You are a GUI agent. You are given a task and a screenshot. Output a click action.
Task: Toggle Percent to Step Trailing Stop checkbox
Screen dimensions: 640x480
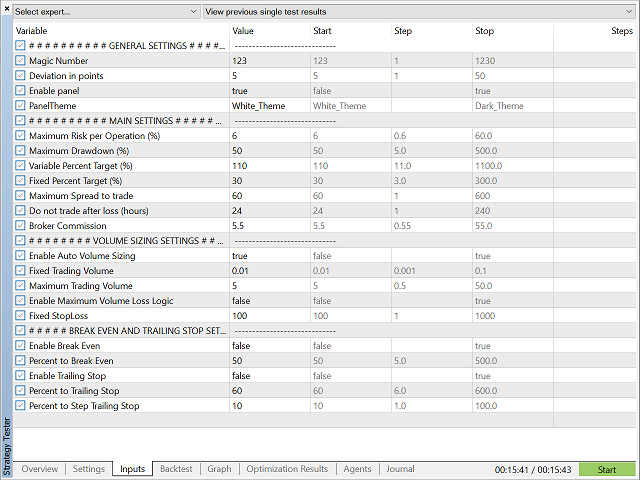[20, 406]
